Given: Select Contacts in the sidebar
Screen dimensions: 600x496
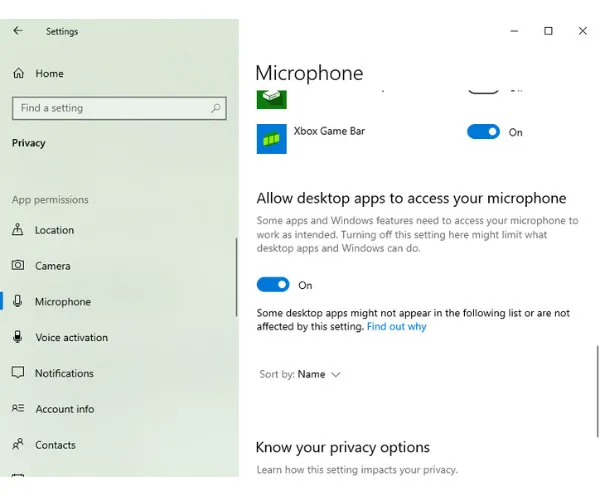Looking at the screenshot, I should [x=54, y=445].
